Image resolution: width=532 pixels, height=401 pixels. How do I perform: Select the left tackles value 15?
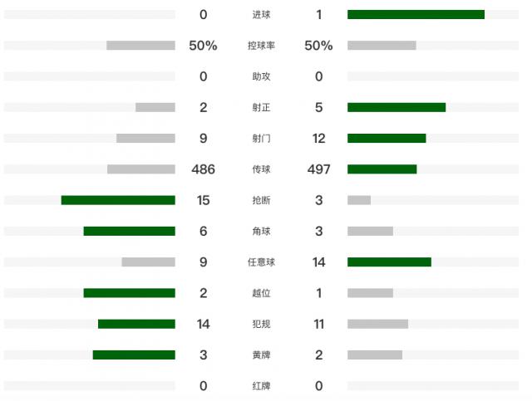pos(204,200)
